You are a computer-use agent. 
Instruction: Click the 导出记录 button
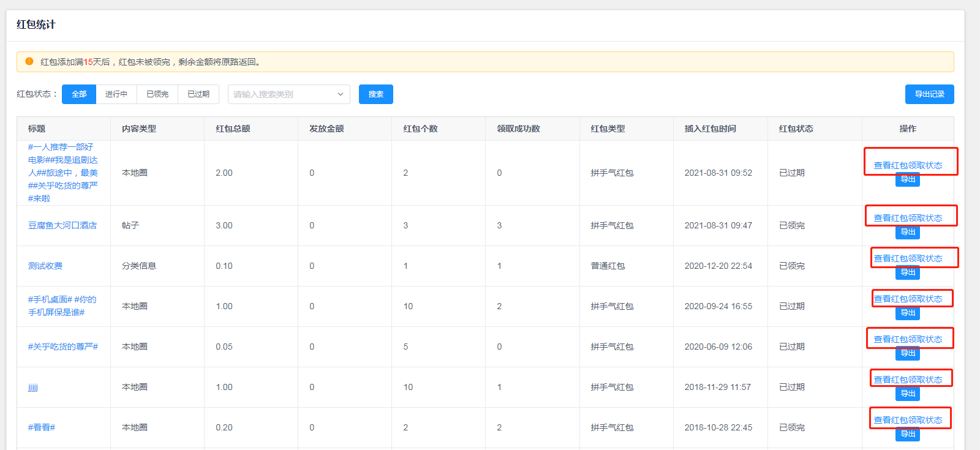click(930, 94)
